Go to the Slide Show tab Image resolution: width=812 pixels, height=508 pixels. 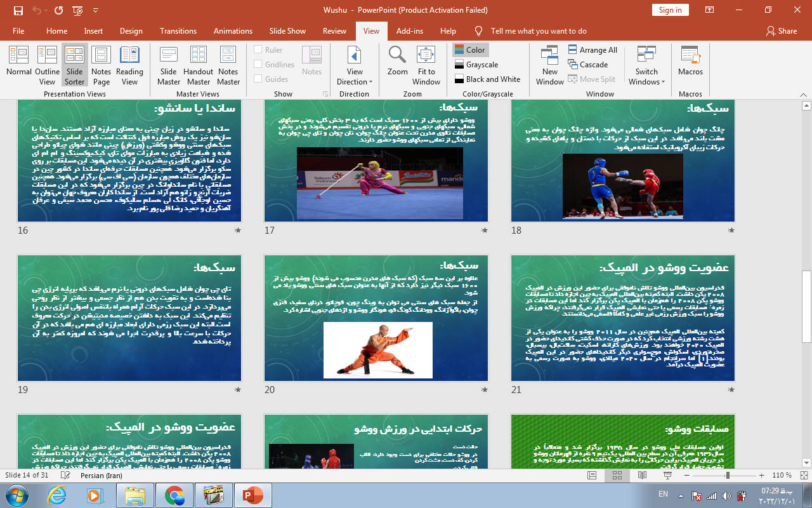tap(287, 30)
